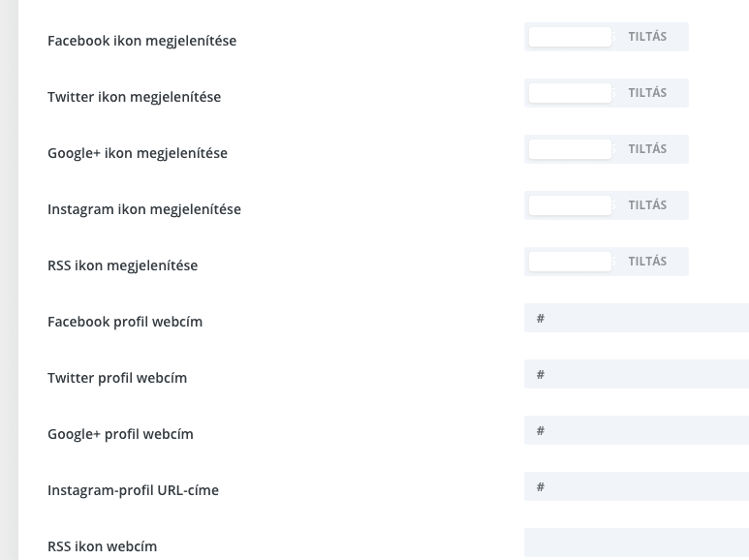The height and width of the screenshot is (560, 749).
Task: Click the 'Twitter profil webcím' label
Action: click(x=117, y=378)
